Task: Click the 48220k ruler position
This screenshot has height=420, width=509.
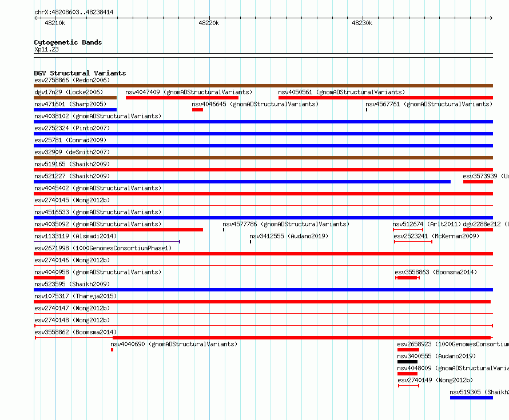Action: pyautogui.click(x=209, y=23)
